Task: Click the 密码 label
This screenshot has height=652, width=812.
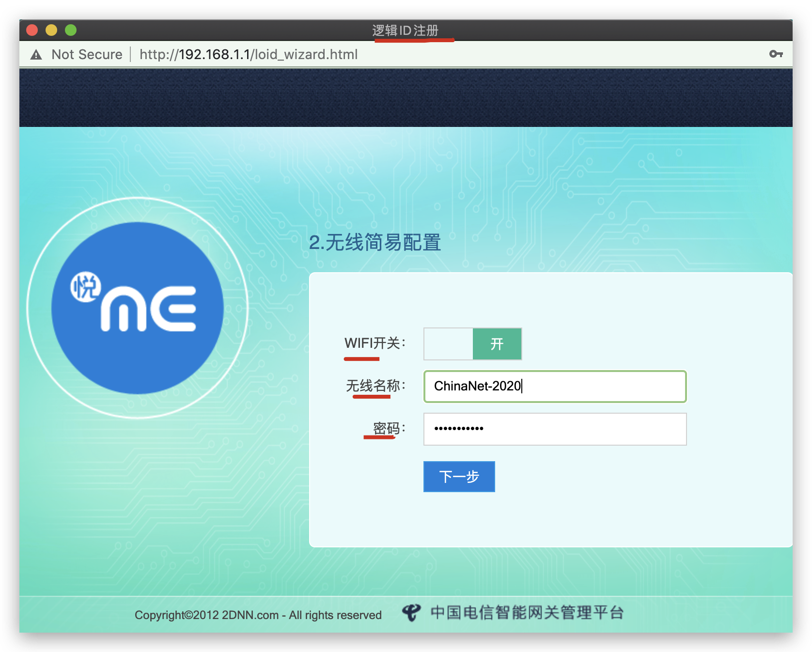Action: (389, 428)
